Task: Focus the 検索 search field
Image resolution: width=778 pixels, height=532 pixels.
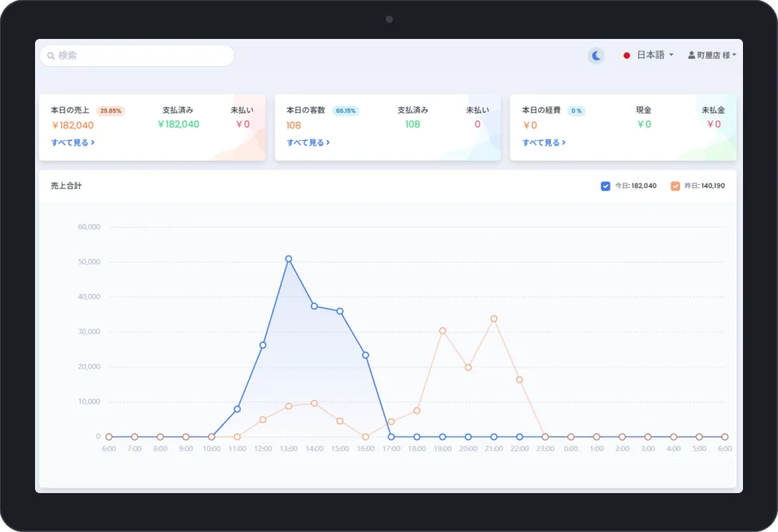Action: [x=137, y=55]
